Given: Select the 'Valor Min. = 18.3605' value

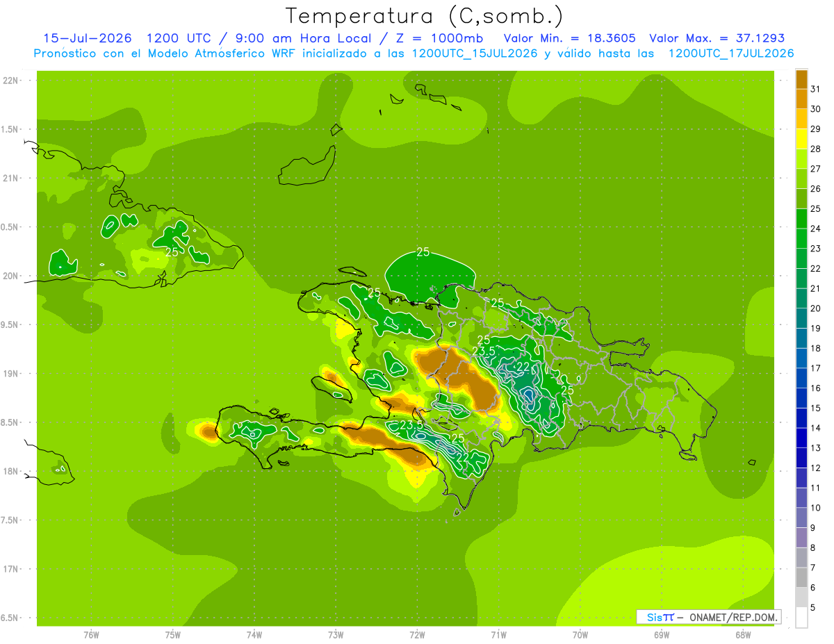Looking at the screenshot, I should pos(570,38).
